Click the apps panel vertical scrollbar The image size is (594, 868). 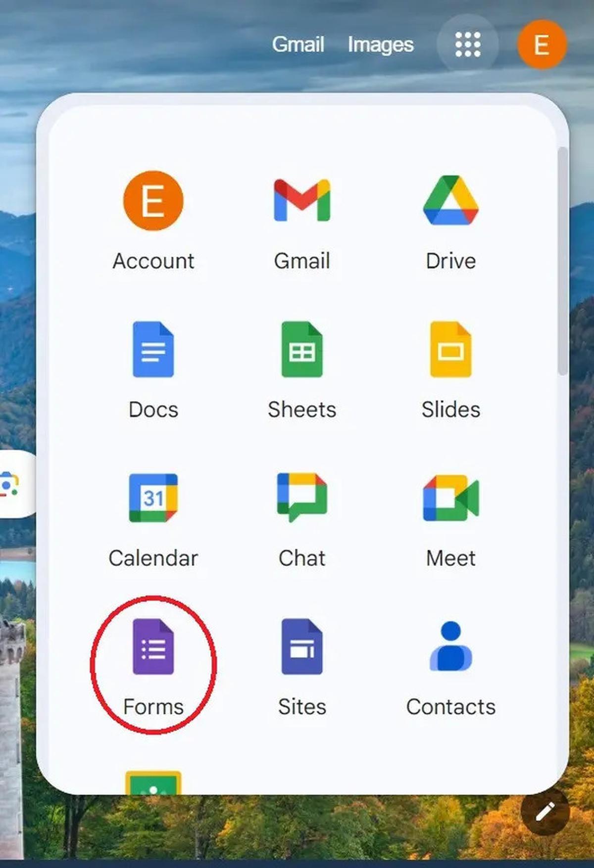click(563, 261)
